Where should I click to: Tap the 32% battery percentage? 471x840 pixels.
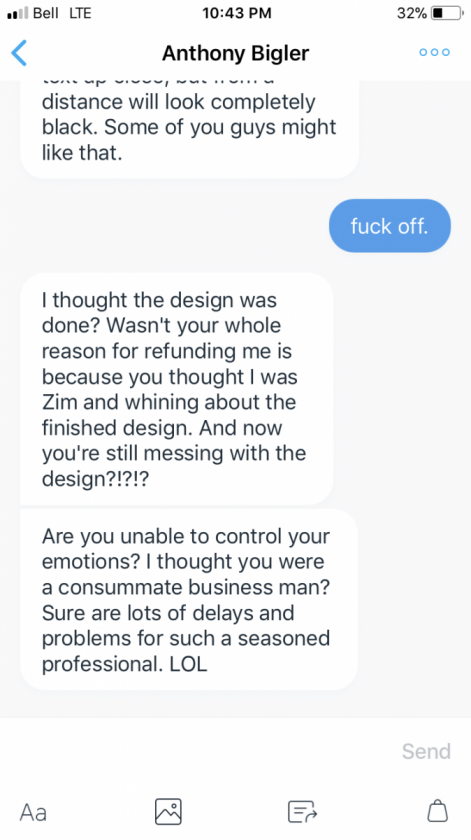[x=412, y=13]
